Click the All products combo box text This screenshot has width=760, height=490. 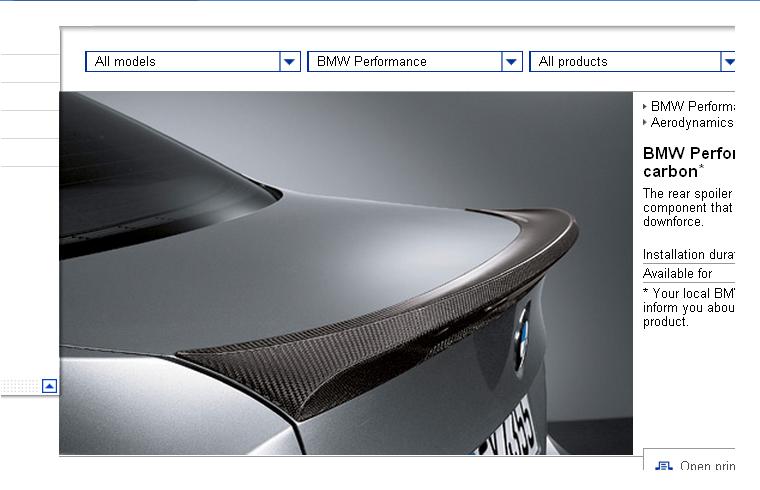coord(624,61)
